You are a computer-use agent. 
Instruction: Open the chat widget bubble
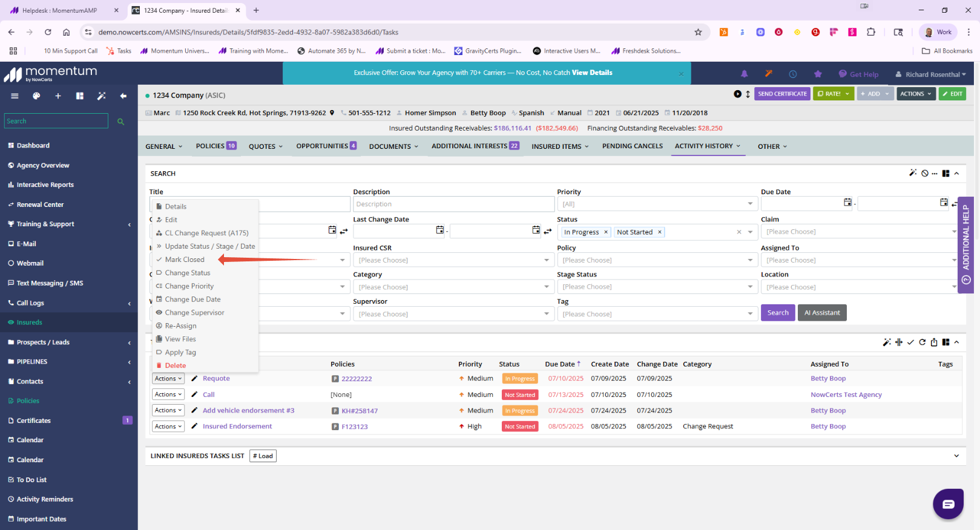pyautogui.click(x=948, y=504)
